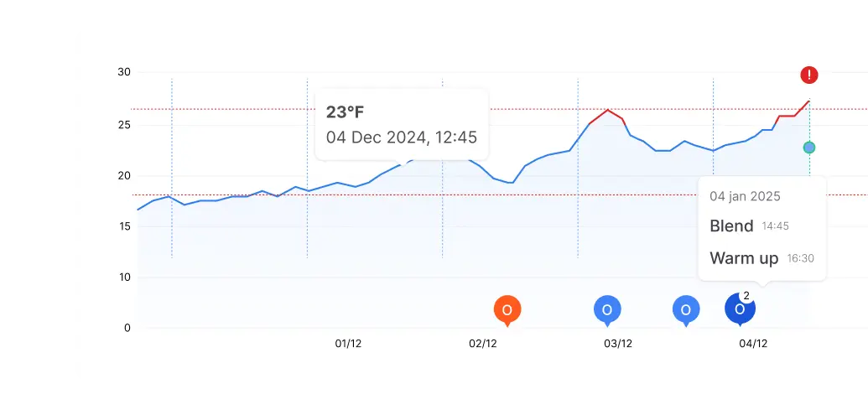868x420 pixels.
Task: Click the "2" count badge on the pin
Action: 746,296
